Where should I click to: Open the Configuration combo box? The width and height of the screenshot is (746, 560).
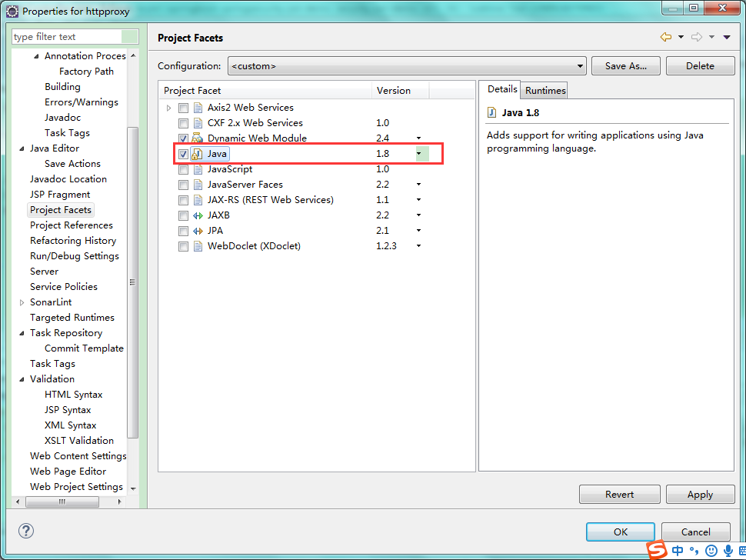tap(407, 65)
